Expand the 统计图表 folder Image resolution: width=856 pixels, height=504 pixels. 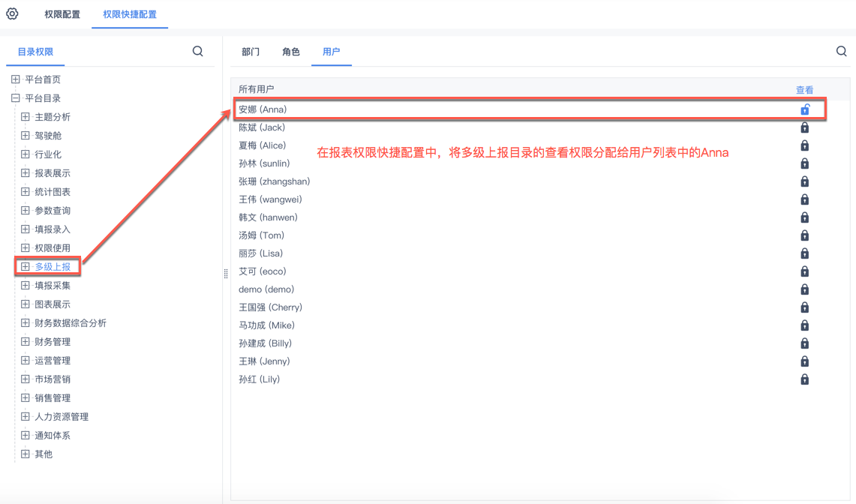25,192
